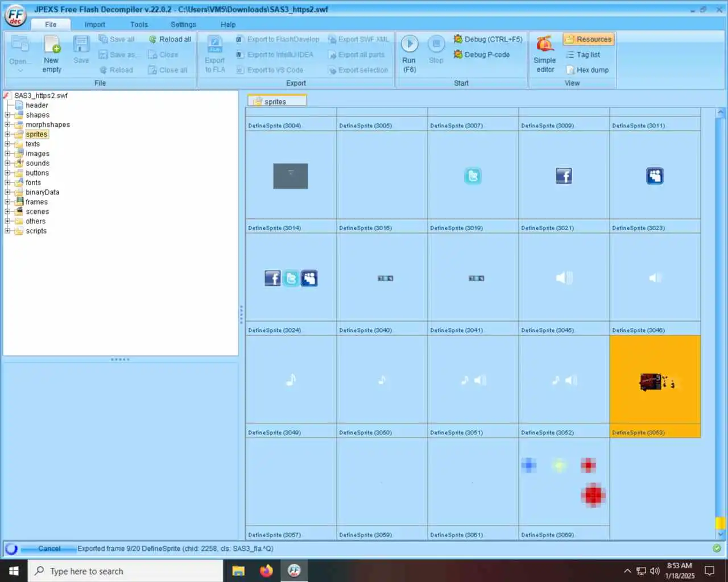Click Close all in File group
This screenshot has width=728, height=582.
pyautogui.click(x=168, y=70)
